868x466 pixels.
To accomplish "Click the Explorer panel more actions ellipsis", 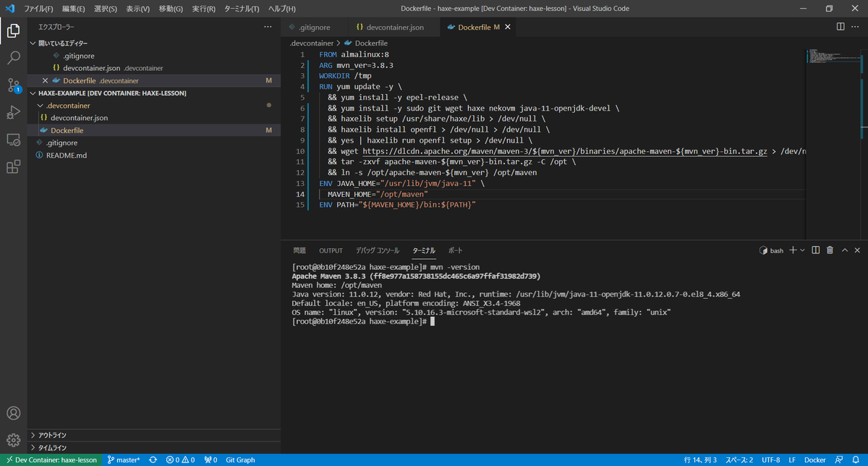I will click(x=268, y=27).
